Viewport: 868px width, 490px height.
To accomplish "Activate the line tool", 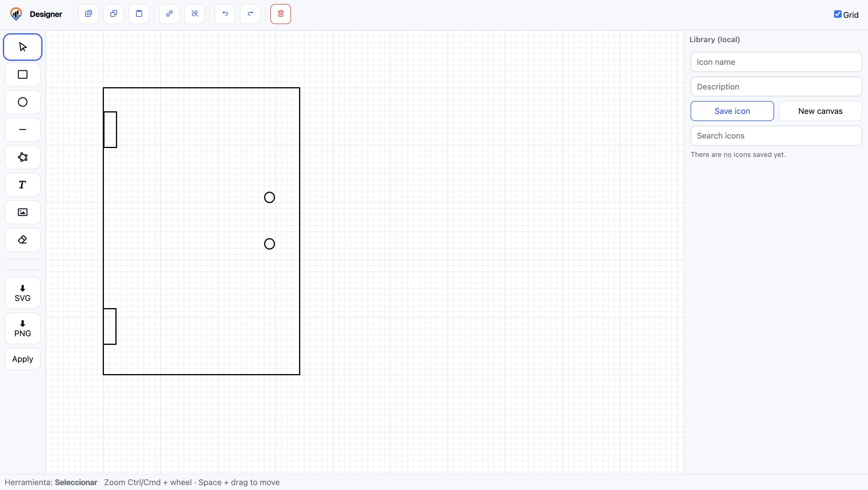I will pyautogui.click(x=23, y=130).
